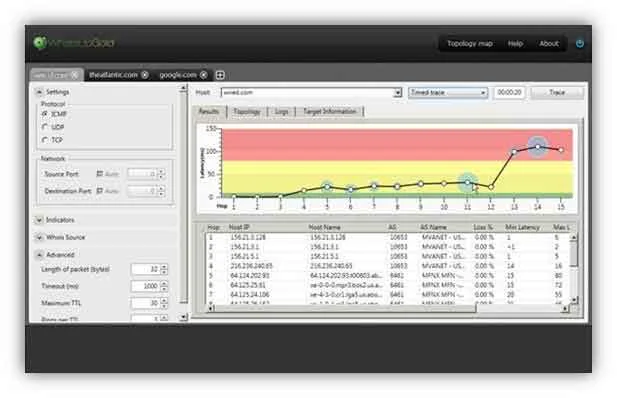Sort by the Min Latency column header
Screen dimensions: 617x398
[523, 227]
